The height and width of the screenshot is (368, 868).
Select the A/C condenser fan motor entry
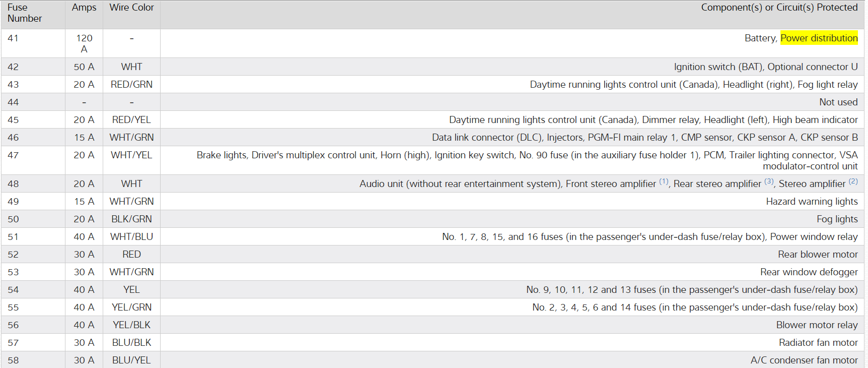(804, 360)
